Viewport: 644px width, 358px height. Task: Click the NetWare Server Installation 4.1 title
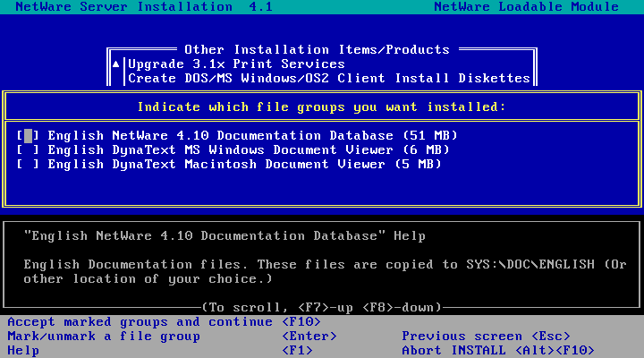coord(144,6)
